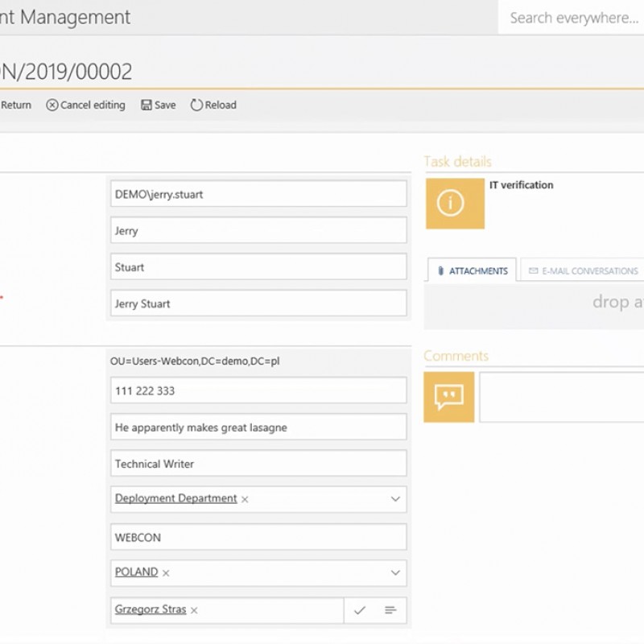Open list icon beside Grzegorz Stras field
Image resolution: width=644 pixels, height=644 pixels.
coord(390,610)
